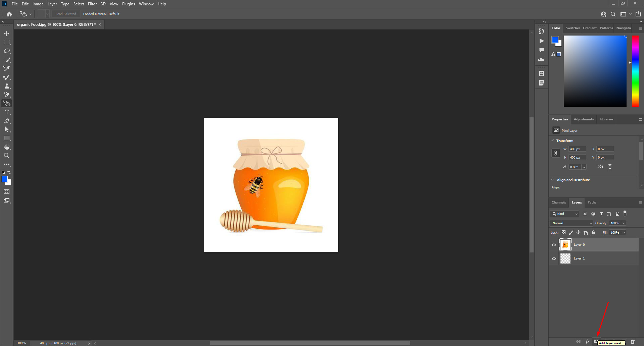644x346 pixels.
Task: Hide Layer 0 using its eye icon
Action: (554, 245)
